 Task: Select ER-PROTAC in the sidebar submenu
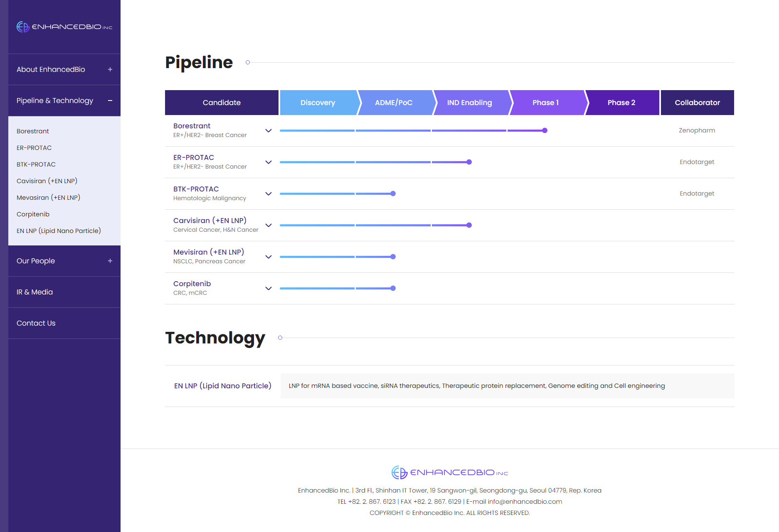click(34, 148)
